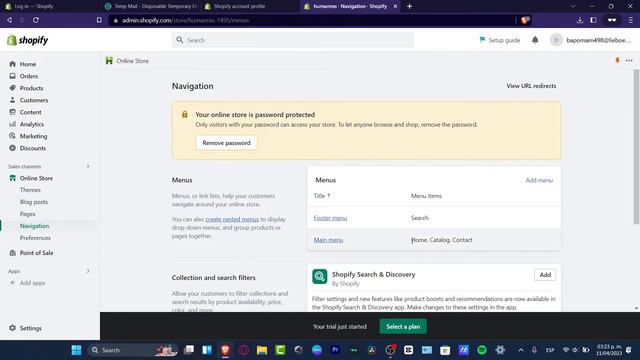Open Themes under Online Store
The height and width of the screenshot is (360, 640).
30,190
